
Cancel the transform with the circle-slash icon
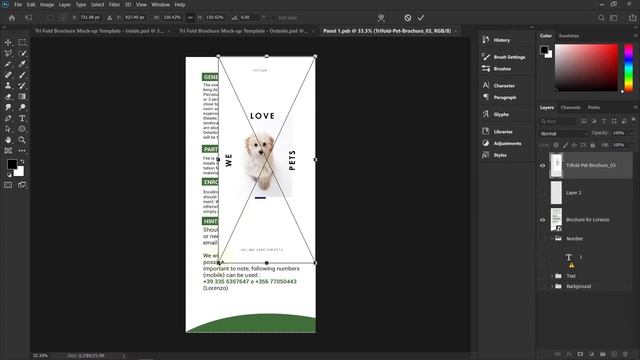click(407, 18)
